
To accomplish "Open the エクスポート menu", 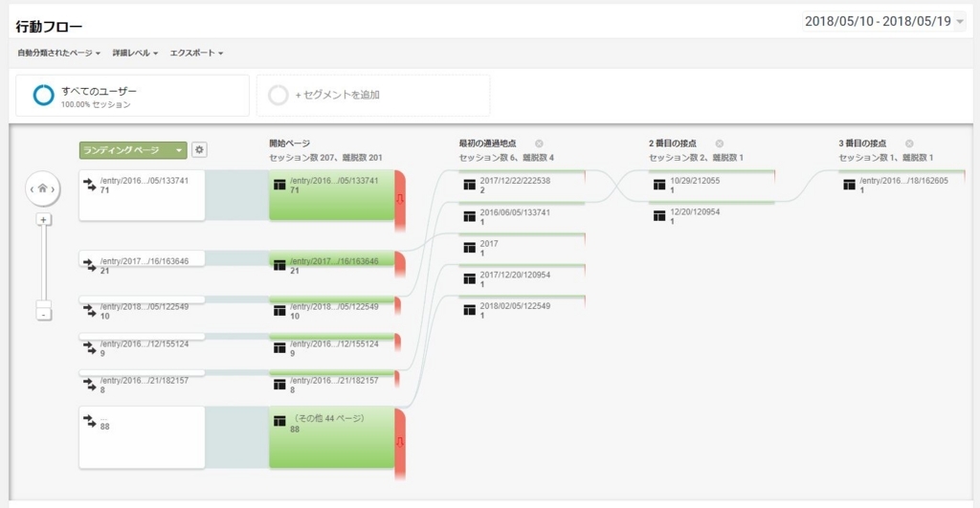I will point(196,54).
